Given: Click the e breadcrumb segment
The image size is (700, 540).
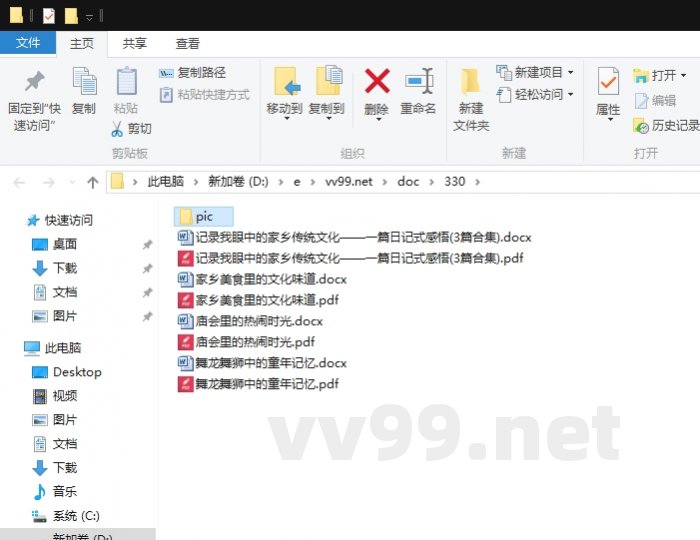Looking at the screenshot, I should [297, 182].
